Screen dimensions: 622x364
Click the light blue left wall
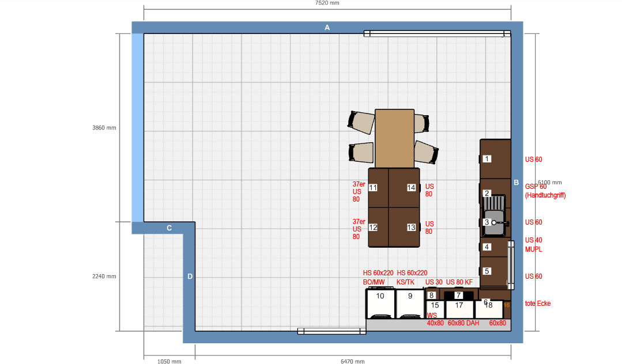tap(137, 127)
